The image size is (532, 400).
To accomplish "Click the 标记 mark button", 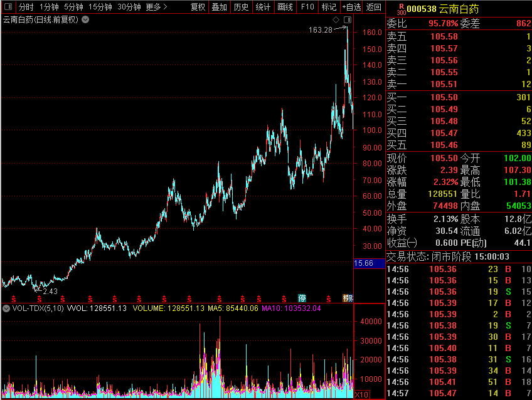I will click(x=329, y=7).
